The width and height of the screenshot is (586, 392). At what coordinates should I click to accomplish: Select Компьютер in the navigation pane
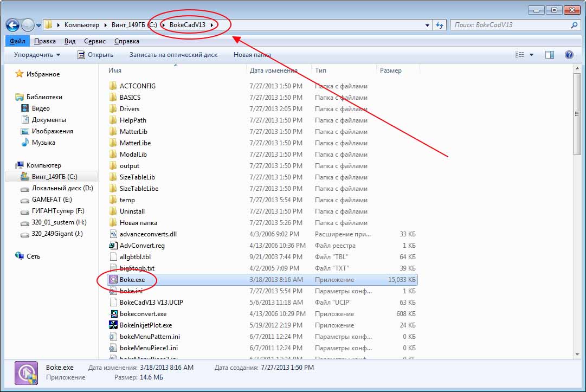click(43, 165)
